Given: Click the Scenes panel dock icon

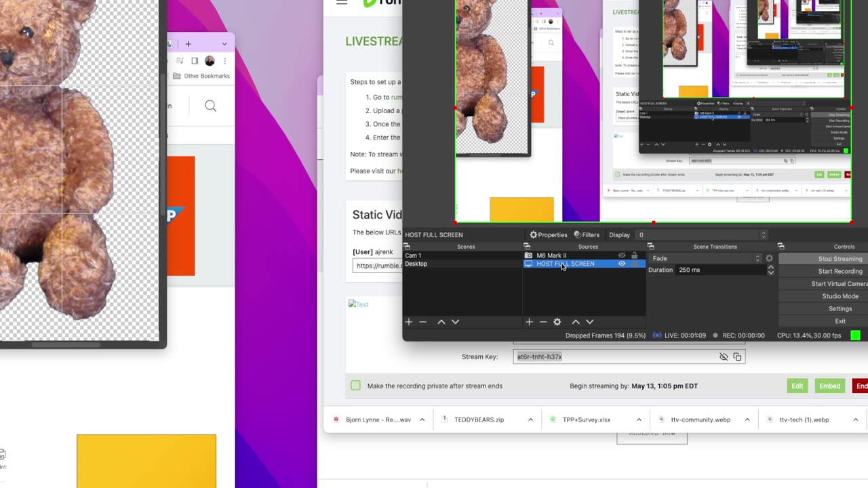Looking at the screenshot, I should (x=407, y=247).
